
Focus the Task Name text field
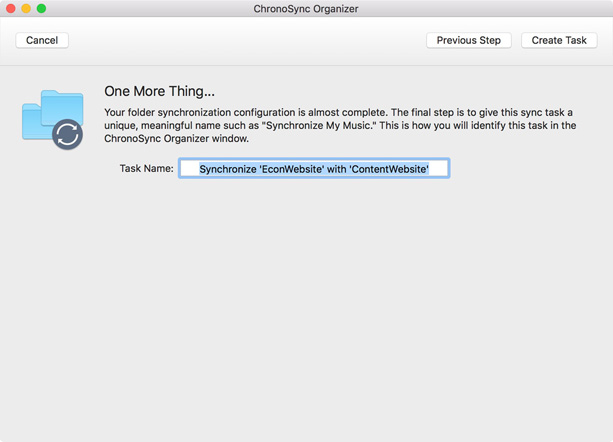tap(314, 168)
